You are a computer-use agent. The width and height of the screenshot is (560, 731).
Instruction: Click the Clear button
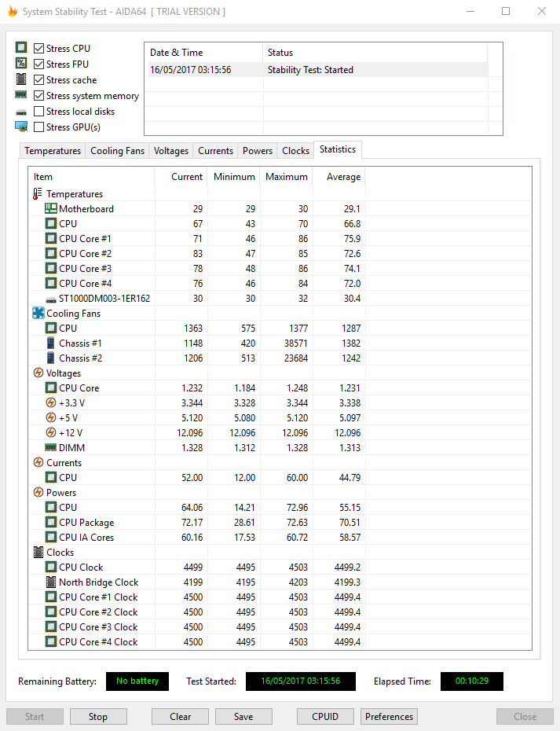coord(181,717)
